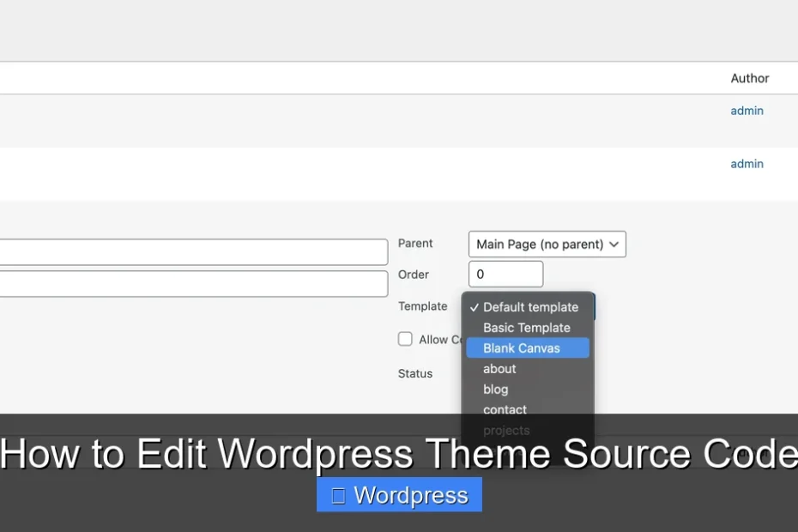Viewport: 798px width, 532px height.
Task: Open the "Main Page (no parent)" Parent dropdown
Action: [x=546, y=244]
